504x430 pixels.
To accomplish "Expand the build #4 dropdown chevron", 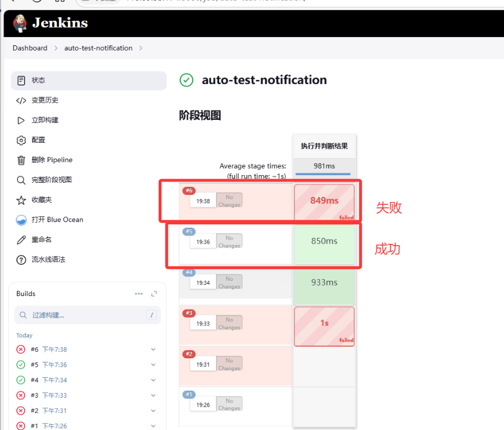I will [x=153, y=380].
